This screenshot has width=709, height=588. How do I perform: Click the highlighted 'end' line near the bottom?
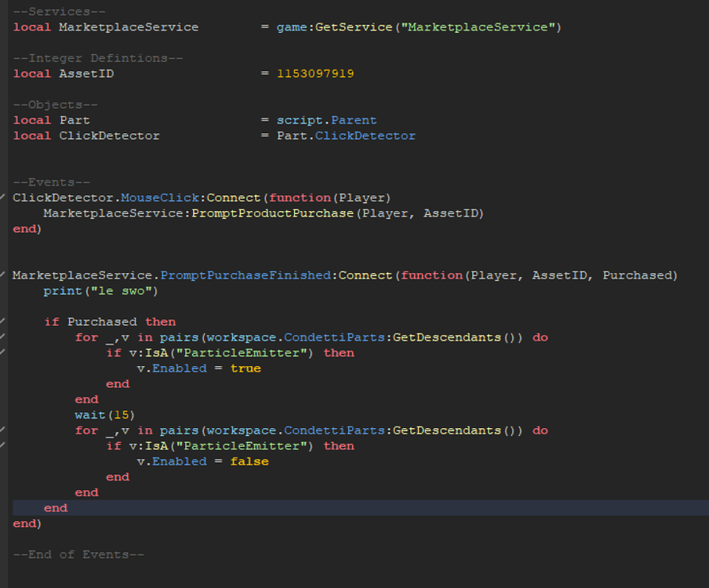pos(55,507)
